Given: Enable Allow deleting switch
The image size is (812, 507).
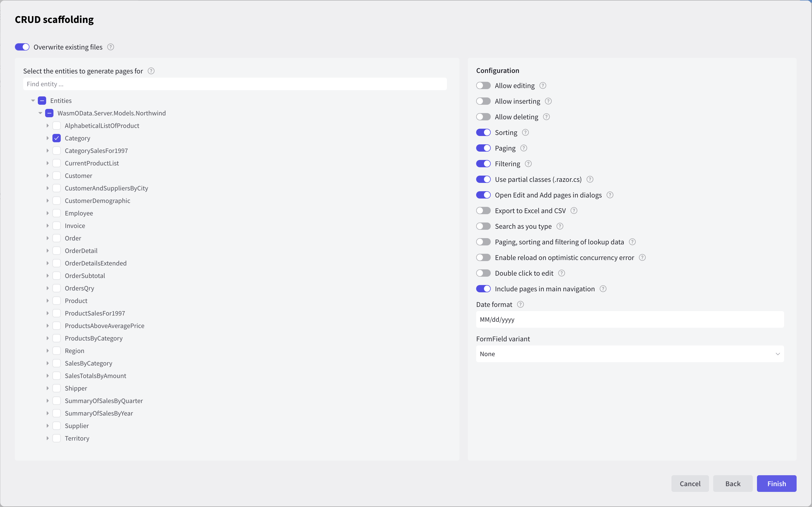Looking at the screenshot, I should [483, 117].
